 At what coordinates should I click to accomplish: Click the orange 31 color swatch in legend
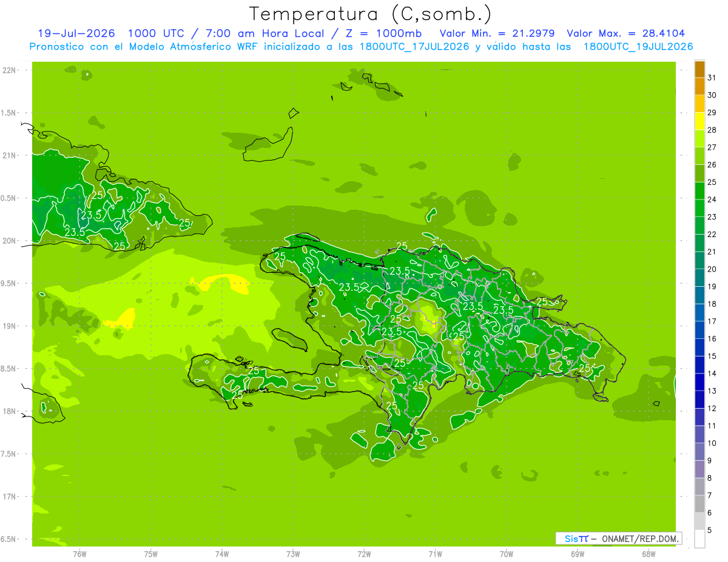(x=699, y=70)
